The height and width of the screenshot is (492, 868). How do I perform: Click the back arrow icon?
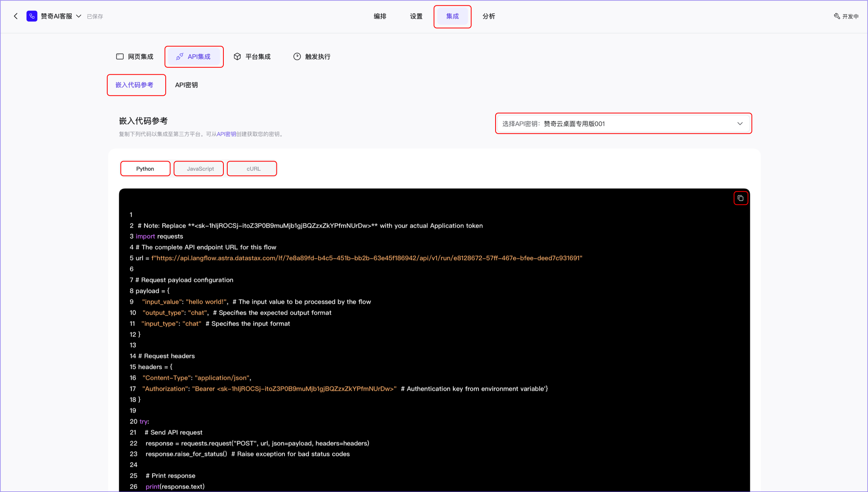pos(16,16)
